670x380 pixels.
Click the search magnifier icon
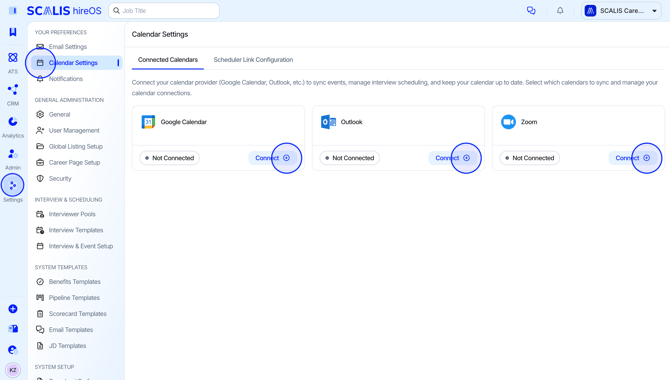(x=116, y=11)
